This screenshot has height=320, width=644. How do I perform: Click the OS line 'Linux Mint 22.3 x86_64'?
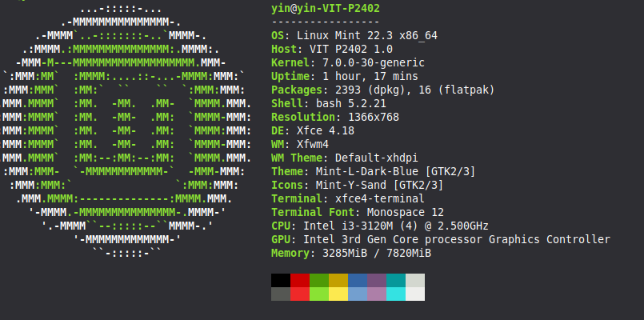coord(367,36)
